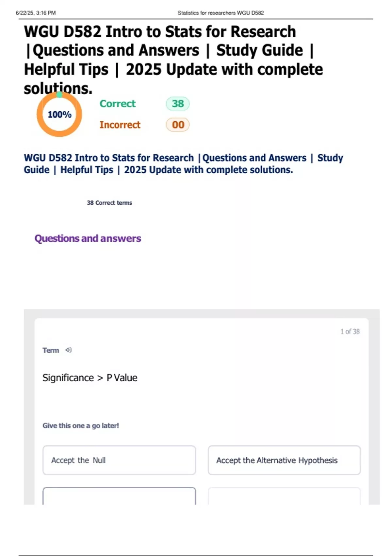Click the '1 of 38' card counter
Image resolution: width=392 pixels, height=556 pixels.
pyautogui.click(x=350, y=331)
